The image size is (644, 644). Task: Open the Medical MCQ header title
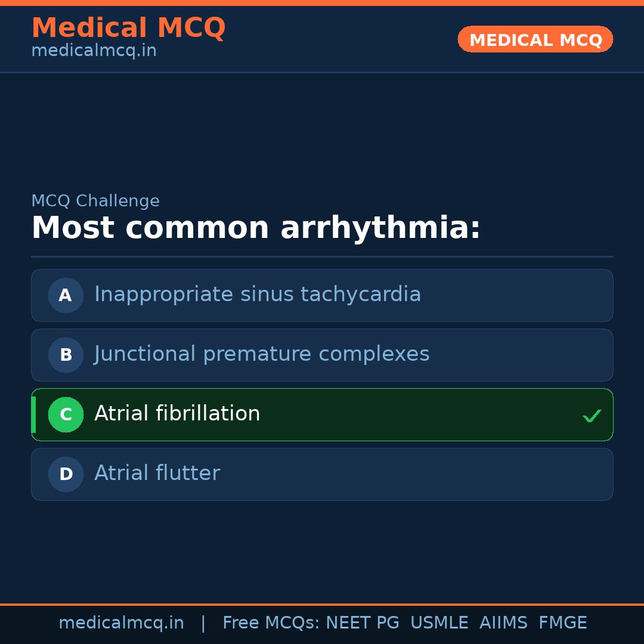pyautogui.click(x=128, y=28)
